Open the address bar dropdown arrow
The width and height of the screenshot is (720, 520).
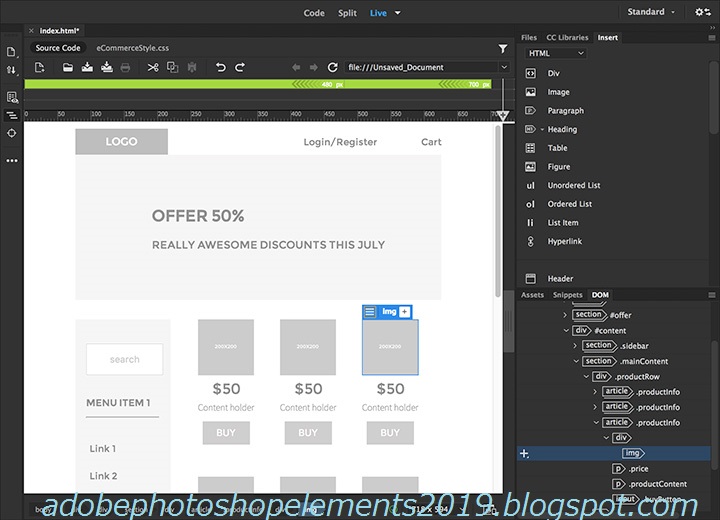pyautogui.click(x=504, y=67)
